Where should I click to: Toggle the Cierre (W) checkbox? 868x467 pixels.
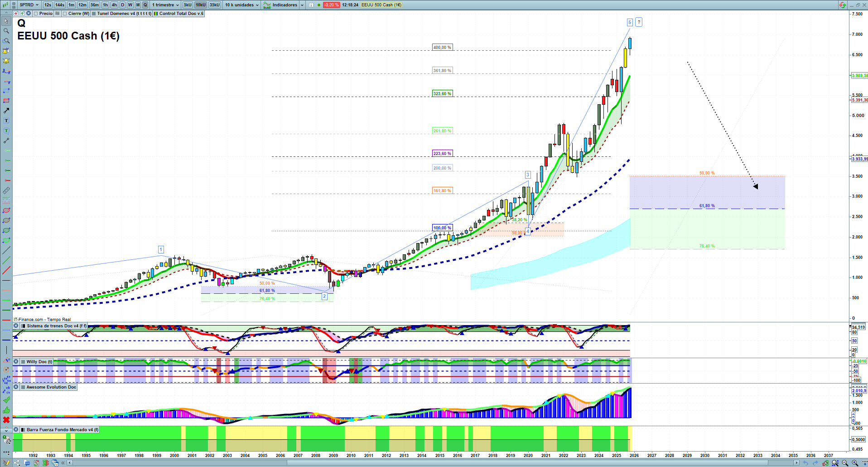pyautogui.click(x=65, y=14)
